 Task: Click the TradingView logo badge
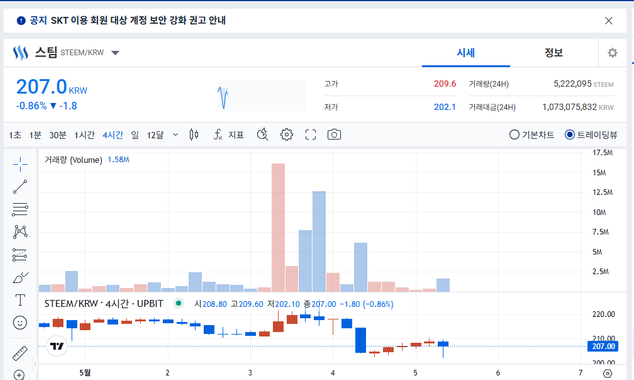57,346
